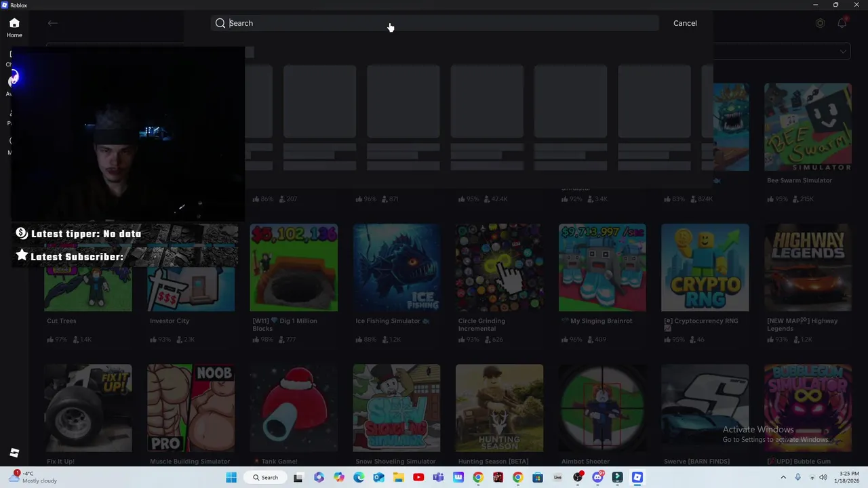Open the Aimbot Shooter game thumbnail

point(602,408)
